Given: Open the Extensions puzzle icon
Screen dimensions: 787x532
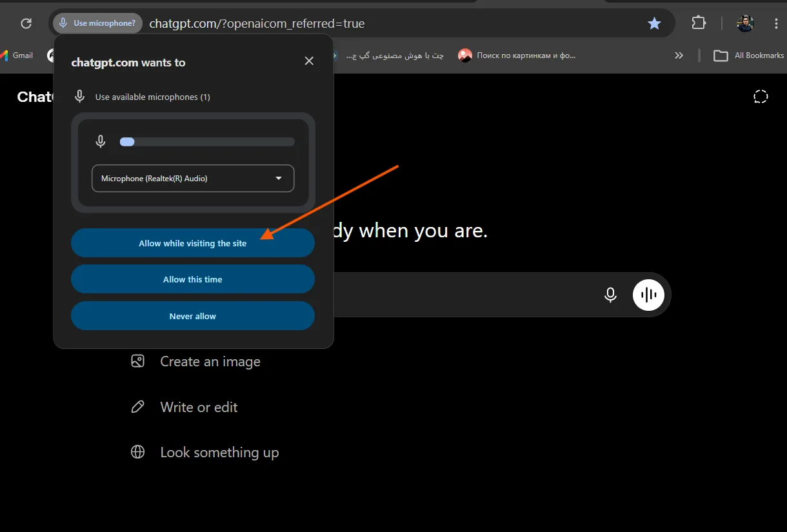Looking at the screenshot, I should [699, 23].
